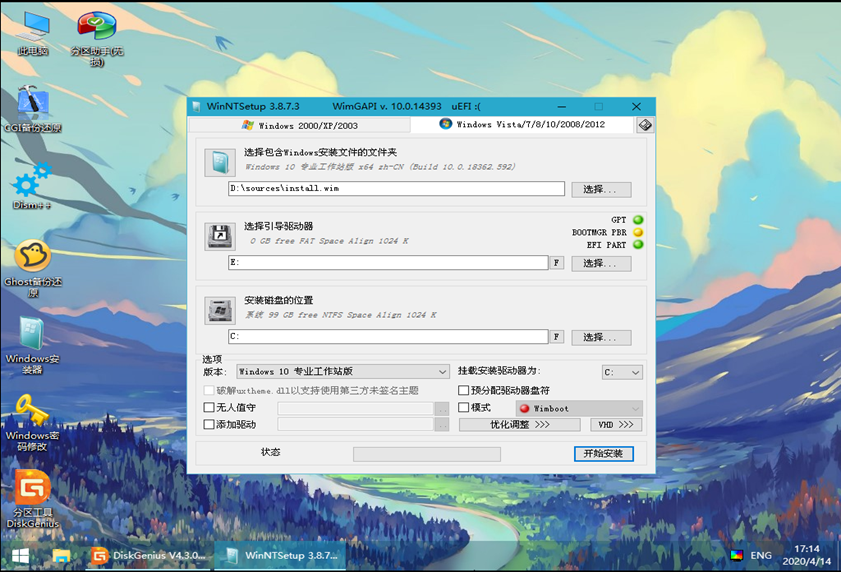Open the taskbar clock showing 17:14
Image resolution: width=841 pixels, height=572 pixels.
click(806, 555)
